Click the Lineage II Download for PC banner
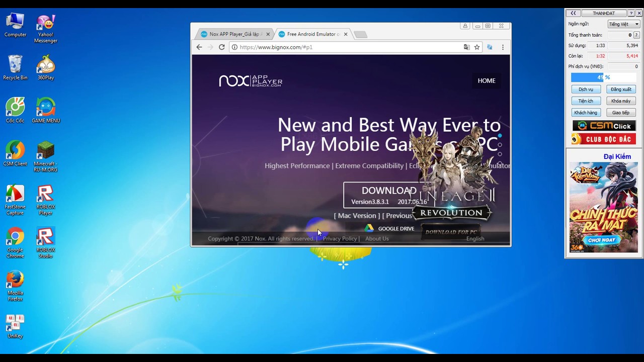 (451, 232)
